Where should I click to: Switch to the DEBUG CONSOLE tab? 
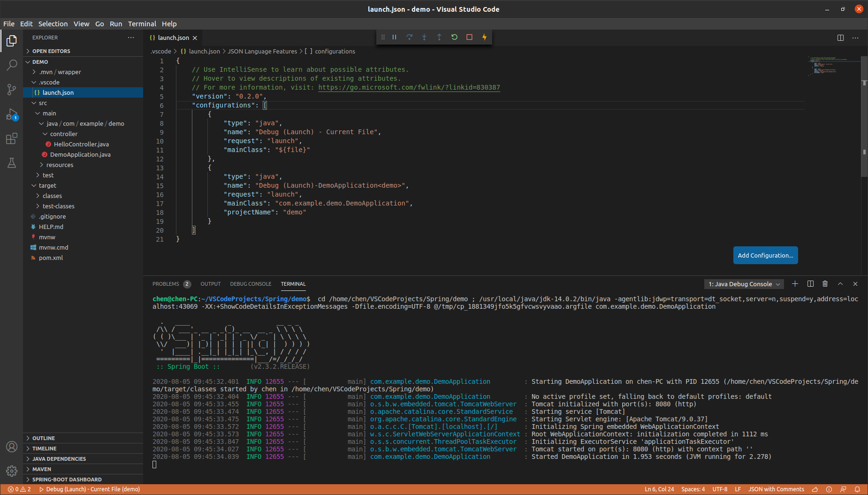pyautogui.click(x=251, y=284)
